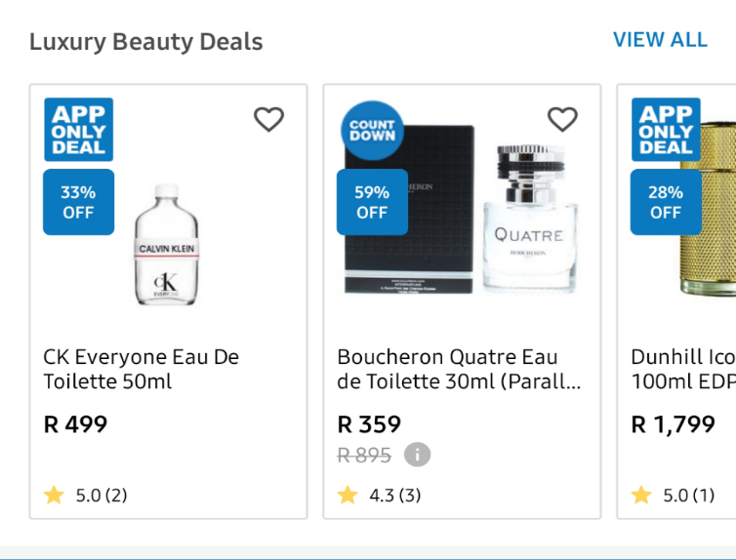
Task: Click the R 359 price on Boucheron card
Action: (x=369, y=424)
